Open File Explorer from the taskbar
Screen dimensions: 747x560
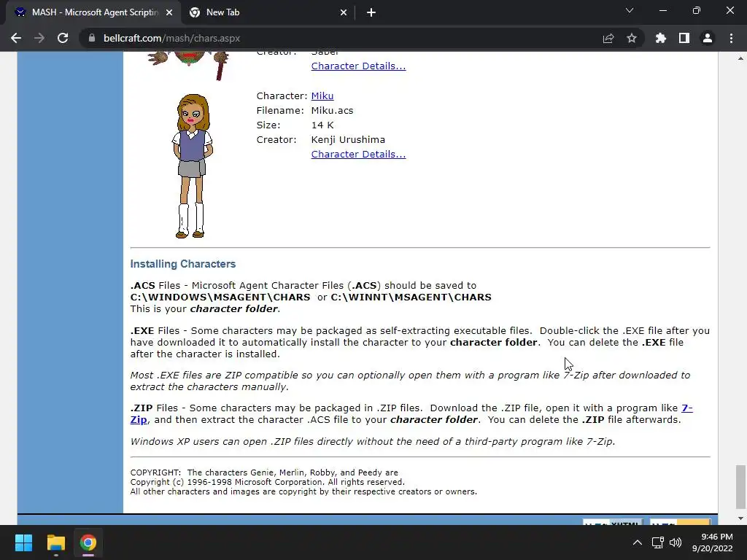pos(55,542)
